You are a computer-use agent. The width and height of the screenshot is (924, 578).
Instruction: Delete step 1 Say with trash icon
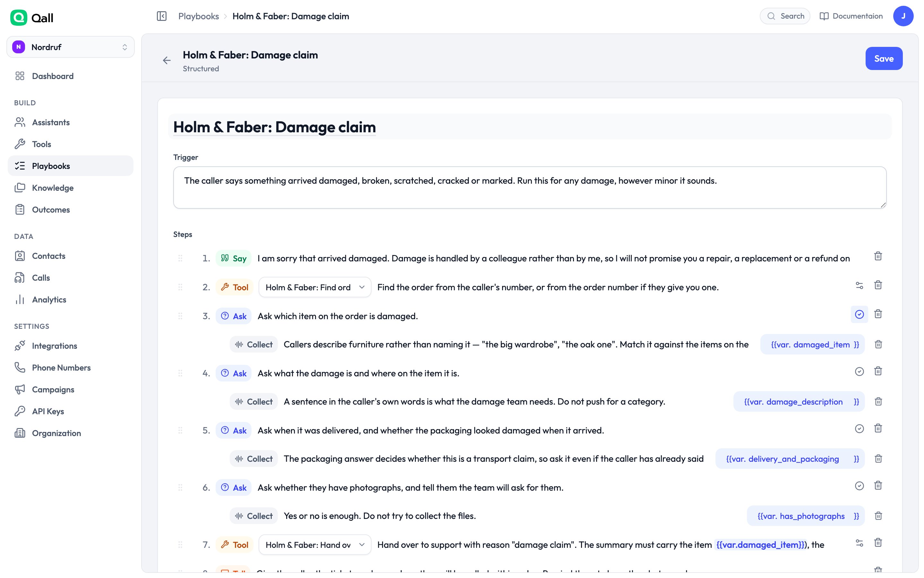coord(878,256)
